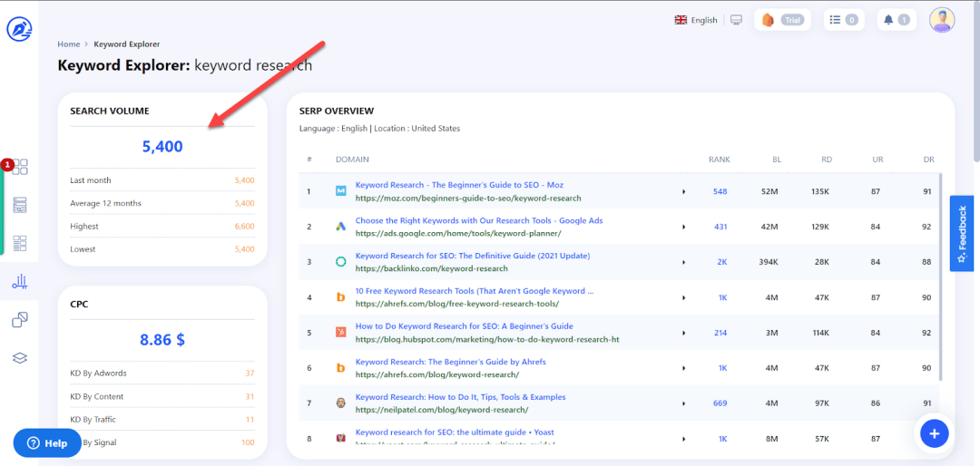Expand the Backlinko row arrow
The height and width of the screenshot is (466, 980).
click(x=683, y=262)
